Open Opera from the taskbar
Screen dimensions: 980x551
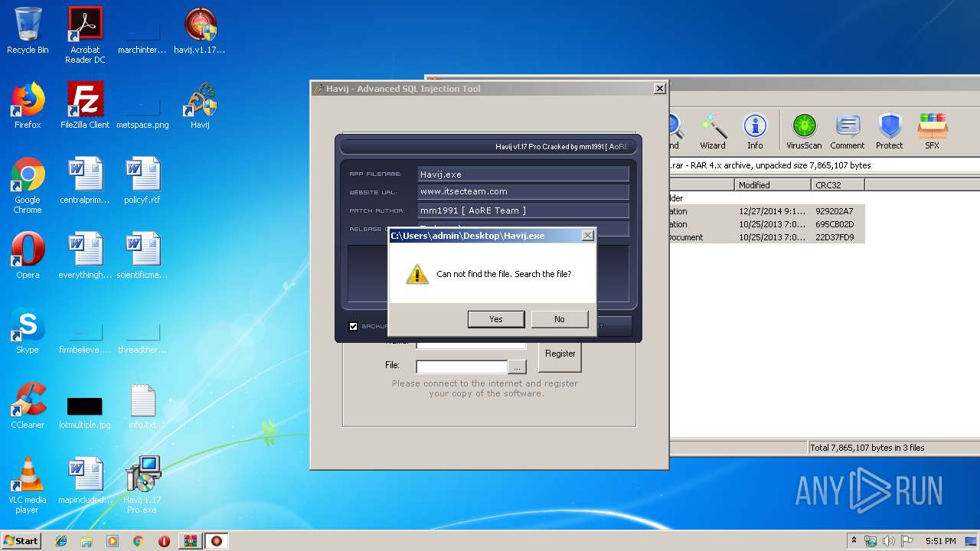(164, 541)
